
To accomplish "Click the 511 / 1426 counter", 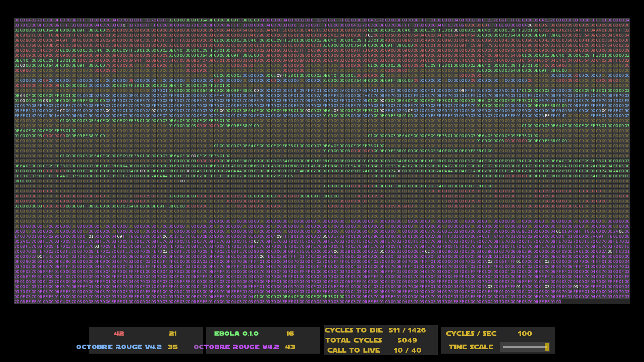I will (x=407, y=330).
